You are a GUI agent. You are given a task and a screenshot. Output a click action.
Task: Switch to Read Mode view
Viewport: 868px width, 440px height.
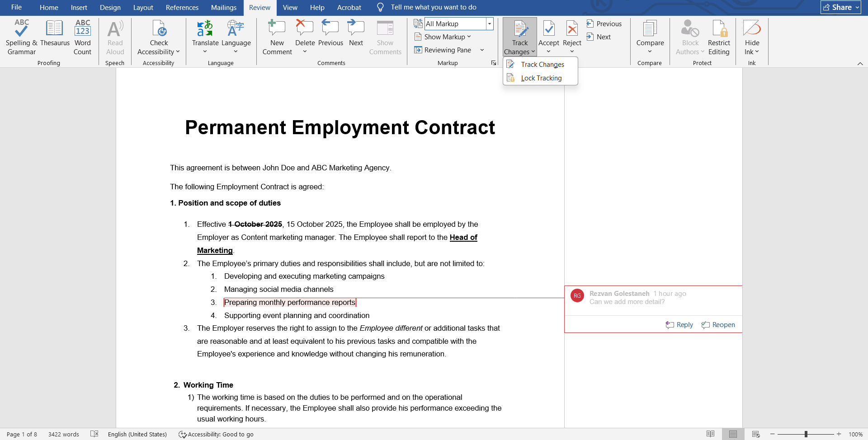(x=711, y=434)
